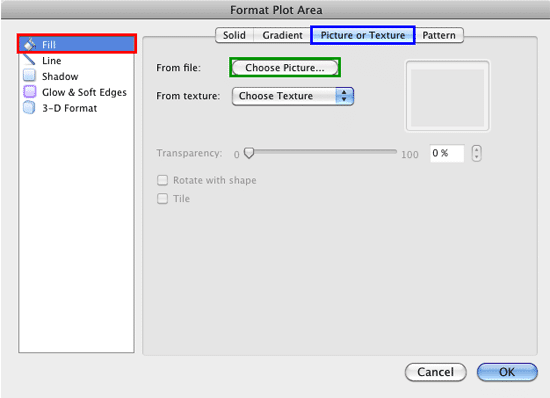
Task: Expand the Choose Texture dropdown
Action: pos(293,96)
